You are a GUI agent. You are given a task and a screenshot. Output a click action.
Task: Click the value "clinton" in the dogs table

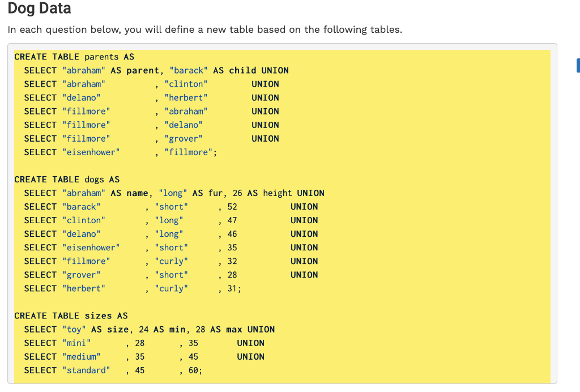(x=84, y=220)
